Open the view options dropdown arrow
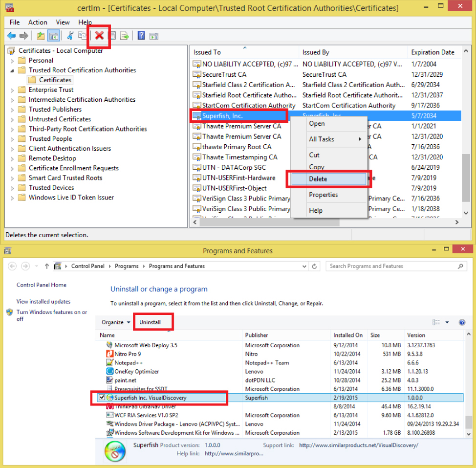 point(447,322)
